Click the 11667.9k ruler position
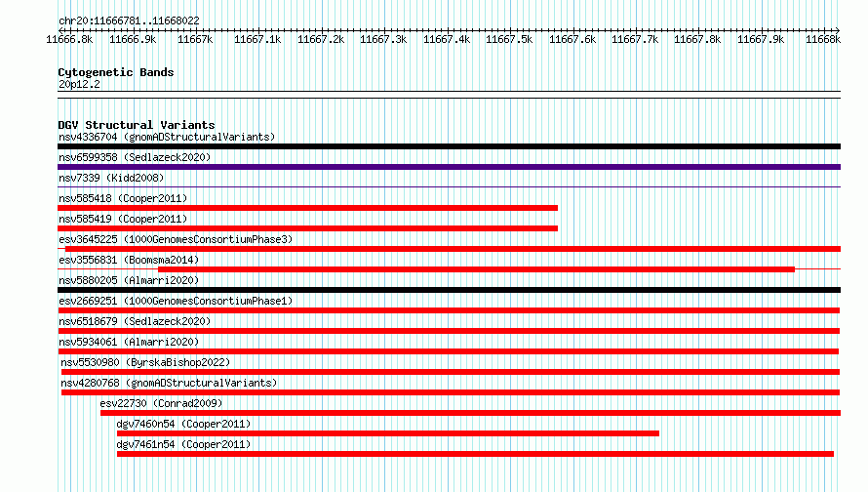Image resolution: width=868 pixels, height=492 pixels. (761, 39)
